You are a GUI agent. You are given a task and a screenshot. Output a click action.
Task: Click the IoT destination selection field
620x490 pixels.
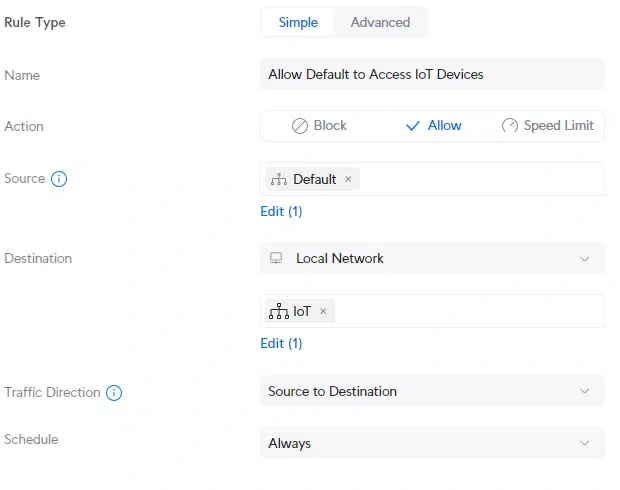point(432,311)
